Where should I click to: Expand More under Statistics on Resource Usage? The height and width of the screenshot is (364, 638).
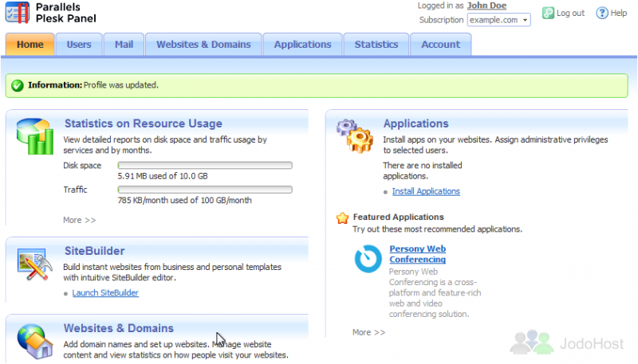79,220
